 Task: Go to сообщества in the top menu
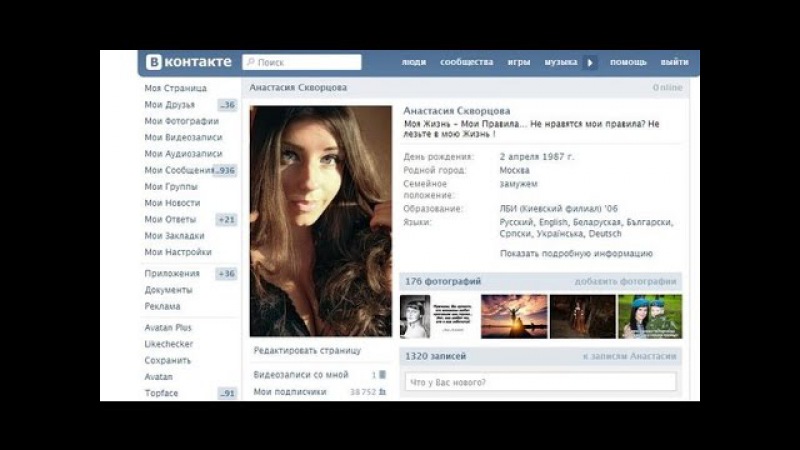(466, 62)
